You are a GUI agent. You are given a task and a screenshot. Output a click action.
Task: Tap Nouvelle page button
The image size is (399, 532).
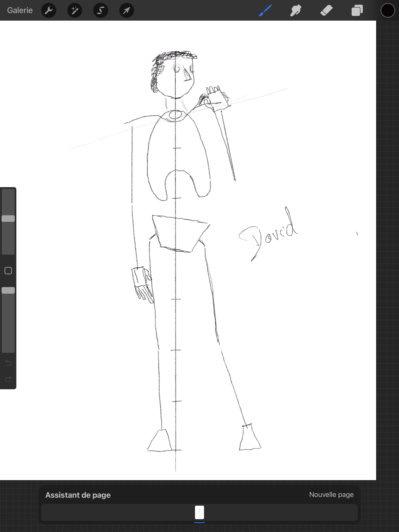tap(331, 495)
